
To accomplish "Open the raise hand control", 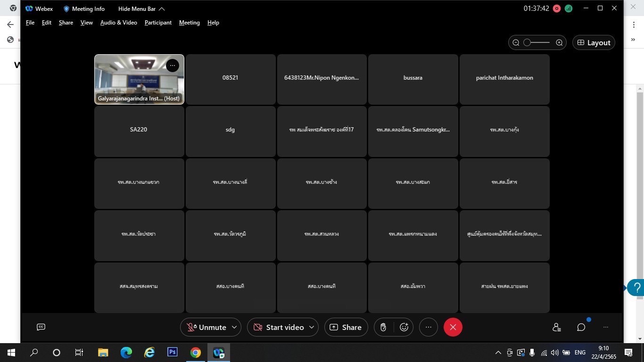I will 383,327.
